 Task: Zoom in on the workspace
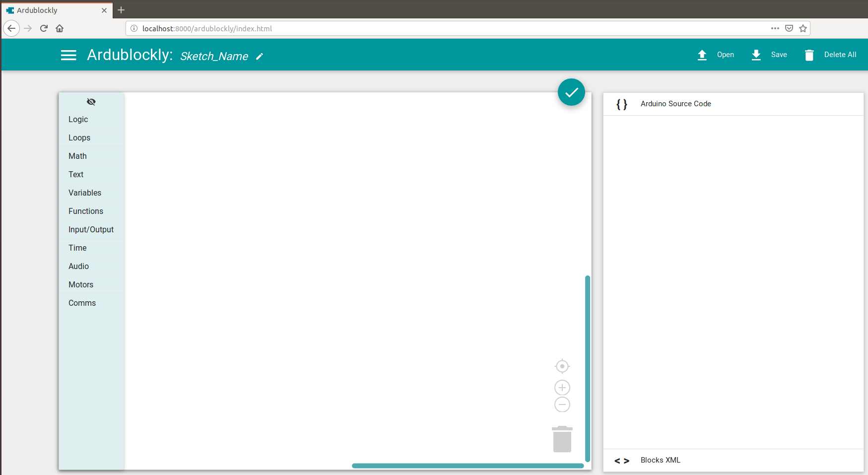(562, 387)
